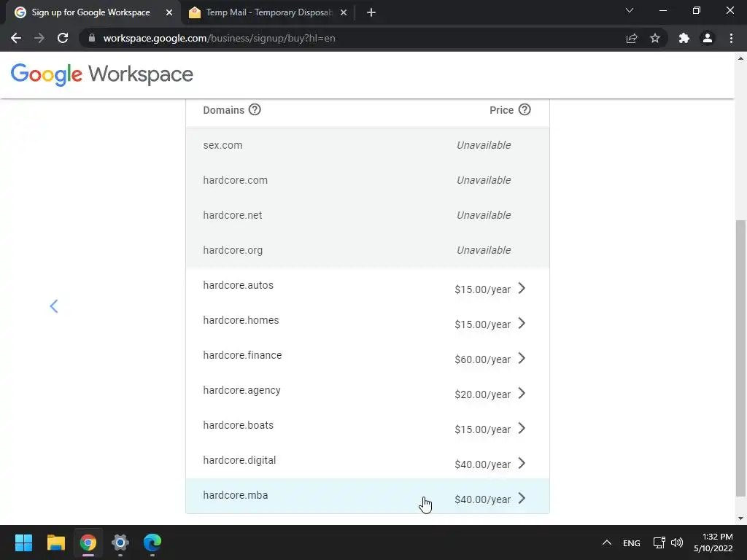Click the browser back arrow
Image resolution: width=747 pixels, height=560 pixels.
click(16, 38)
